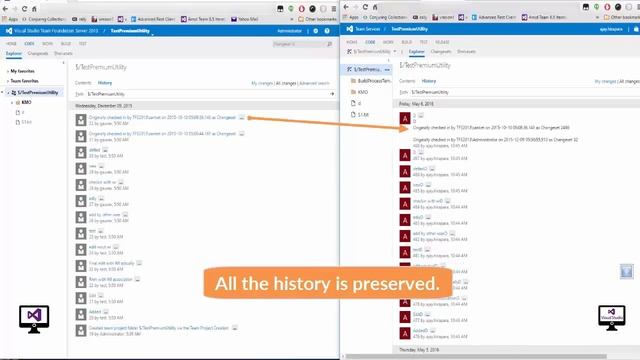Click file icon '4' in left source tree
Screen dimensions: 640x360
click(18, 112)
